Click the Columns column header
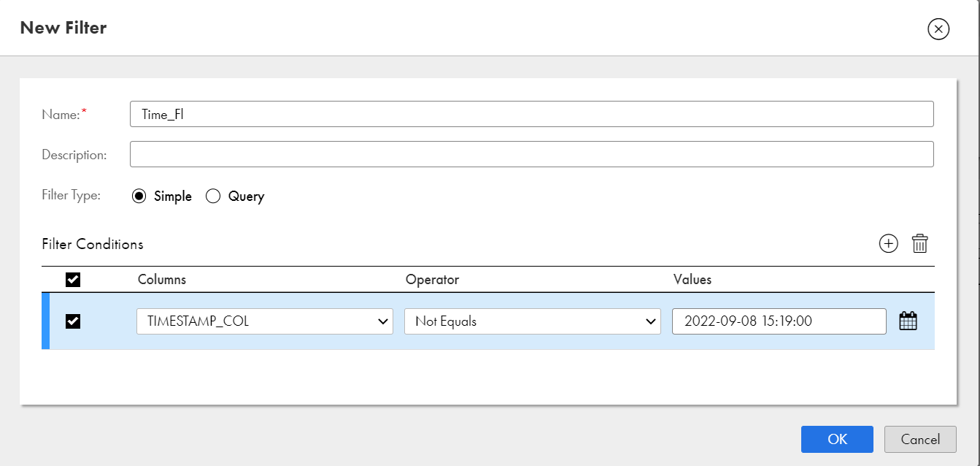The image size is (980, 466). [x=162, y=280]
